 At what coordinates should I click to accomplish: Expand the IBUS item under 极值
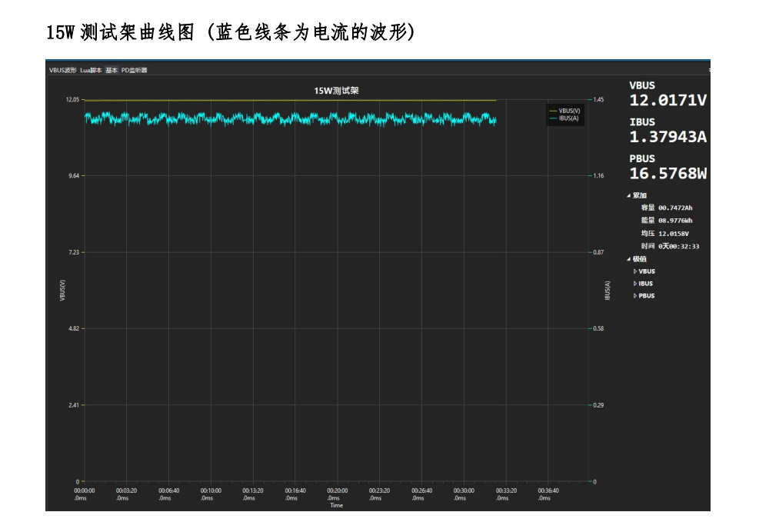pyautogui.click(x=635, y=284)
